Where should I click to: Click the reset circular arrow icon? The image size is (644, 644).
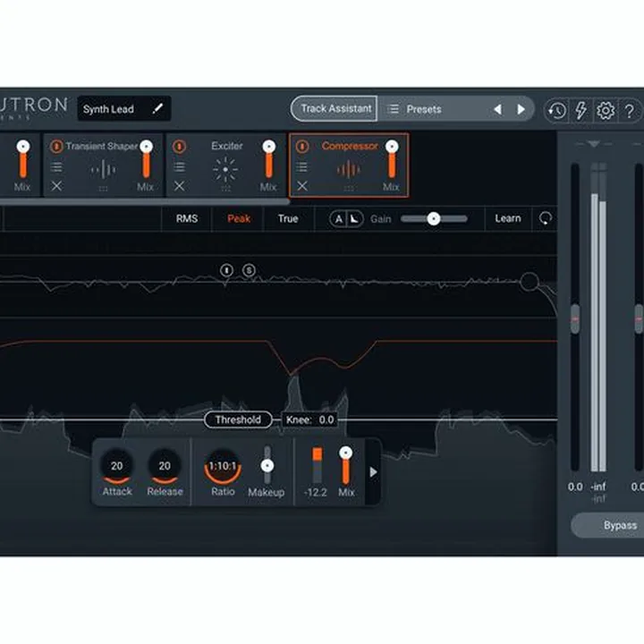pos(546,218)
